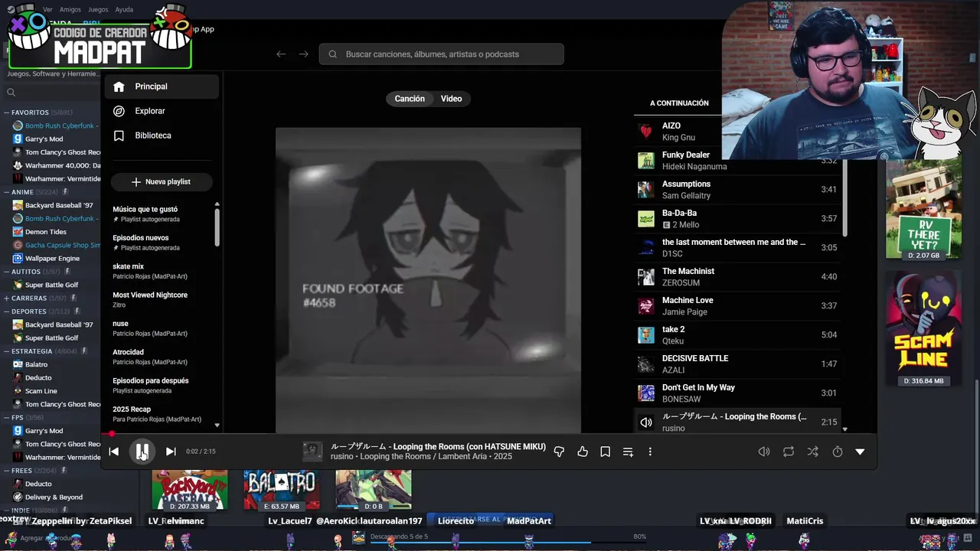The image size is (980, 551).
Task: Add the song to a playlist queue icon
Action: pyautogui.click(x=628, y=452)
